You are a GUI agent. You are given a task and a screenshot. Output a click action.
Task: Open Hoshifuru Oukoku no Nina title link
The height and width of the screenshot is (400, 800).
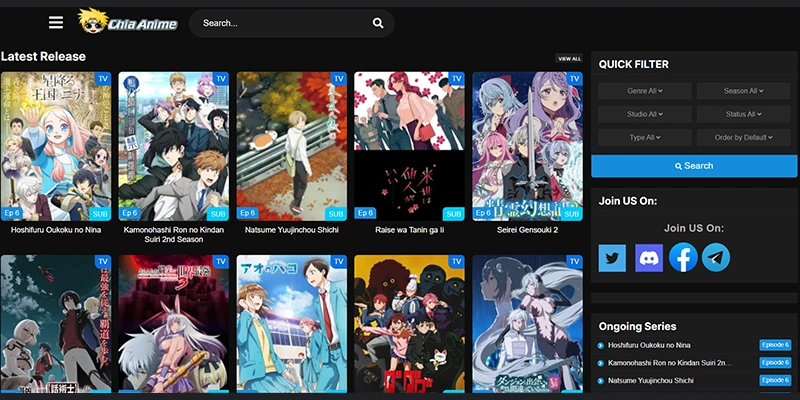tap(56, 230)
